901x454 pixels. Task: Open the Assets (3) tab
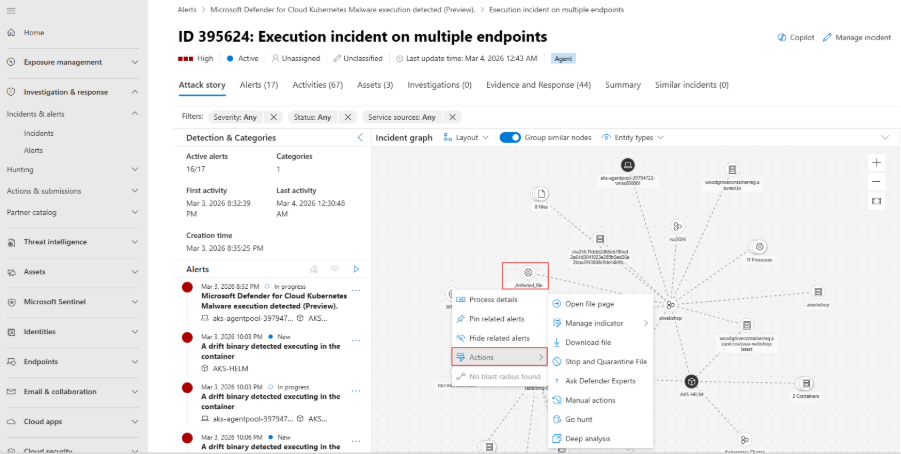pos(375,85)
